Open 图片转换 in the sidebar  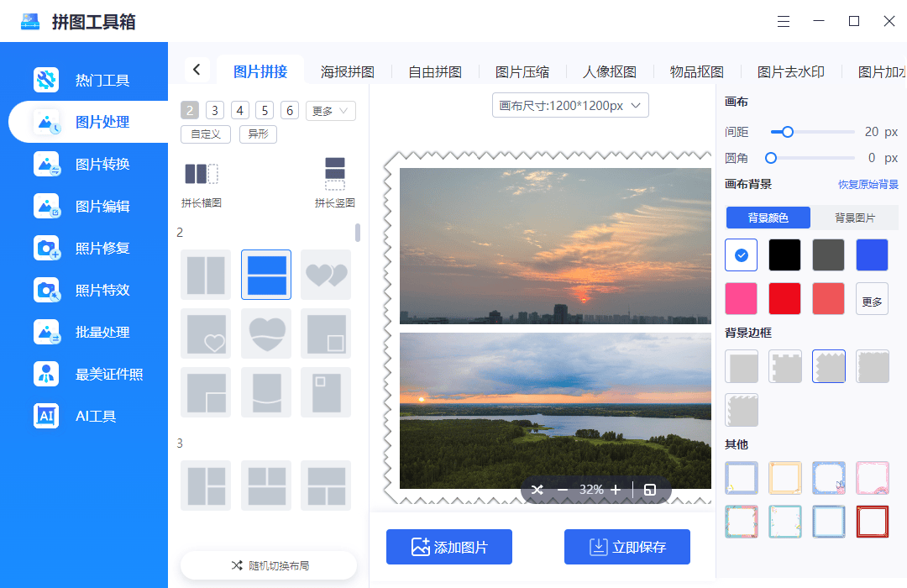(102, 164)
